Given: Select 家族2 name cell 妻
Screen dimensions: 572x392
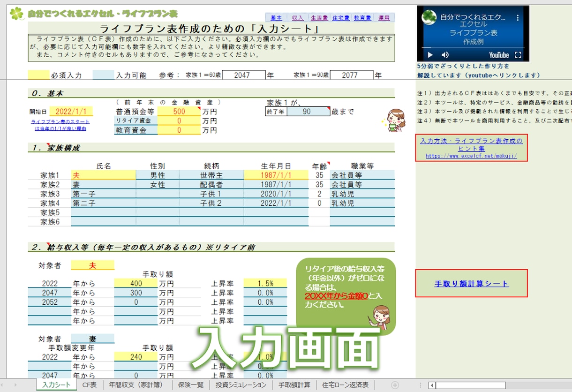Looking at the screenshot, I should [x=104, y=184].
